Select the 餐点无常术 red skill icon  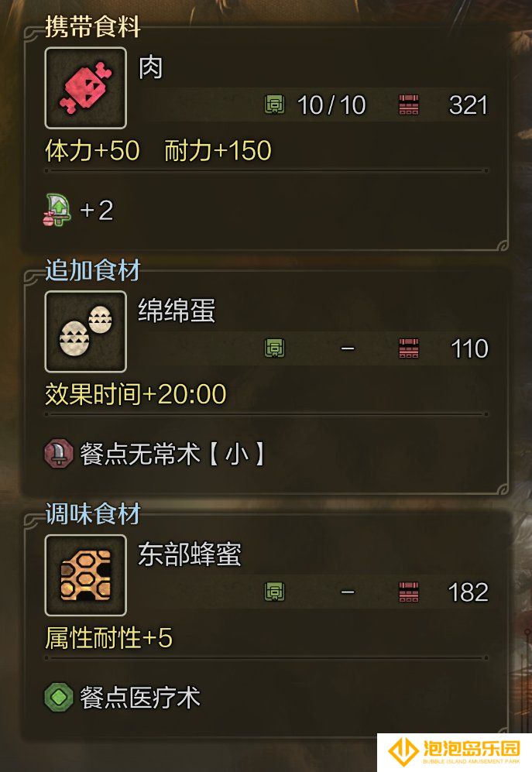pos(59,453)
